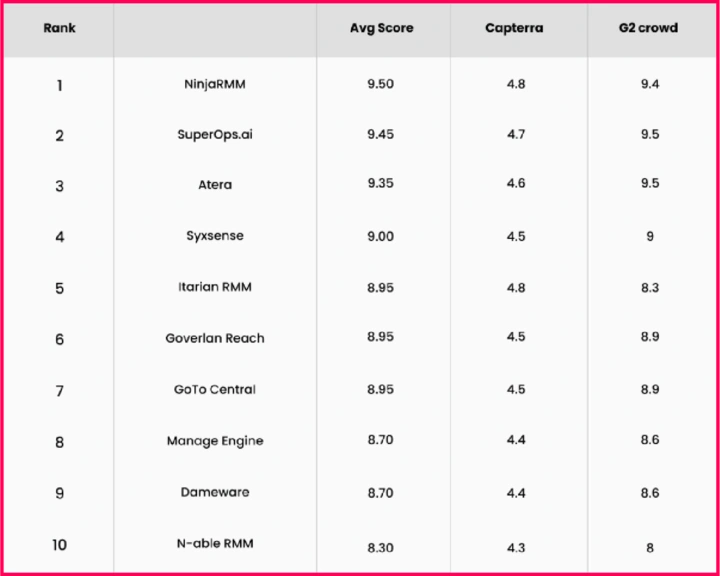
Task: Click the 8.30 average score cell
Action: point(380,548)
